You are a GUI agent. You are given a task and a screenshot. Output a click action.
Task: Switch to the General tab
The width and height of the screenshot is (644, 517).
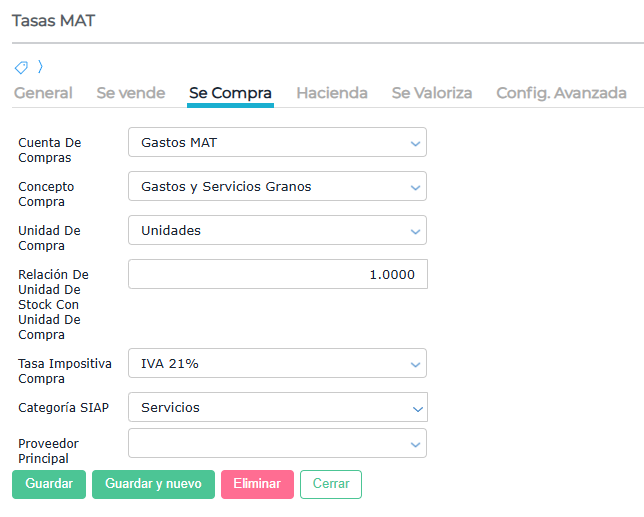pyautogui.click(x=43, y=93)
